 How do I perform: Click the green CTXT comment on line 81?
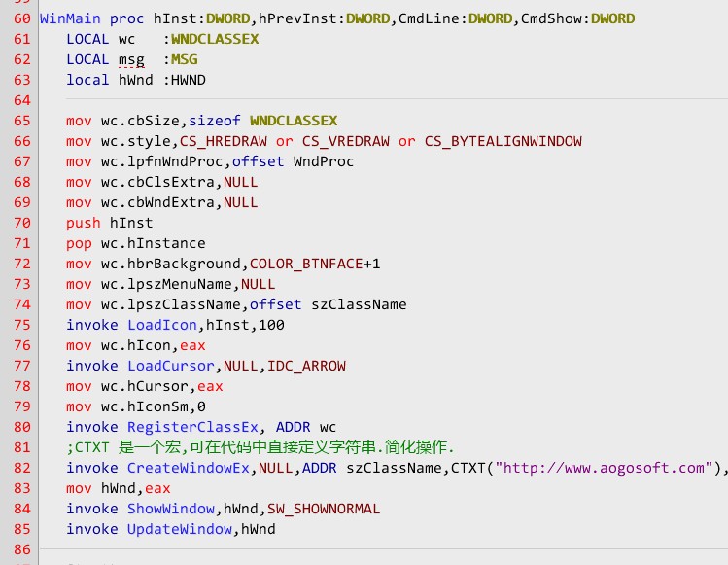point(260,447)
